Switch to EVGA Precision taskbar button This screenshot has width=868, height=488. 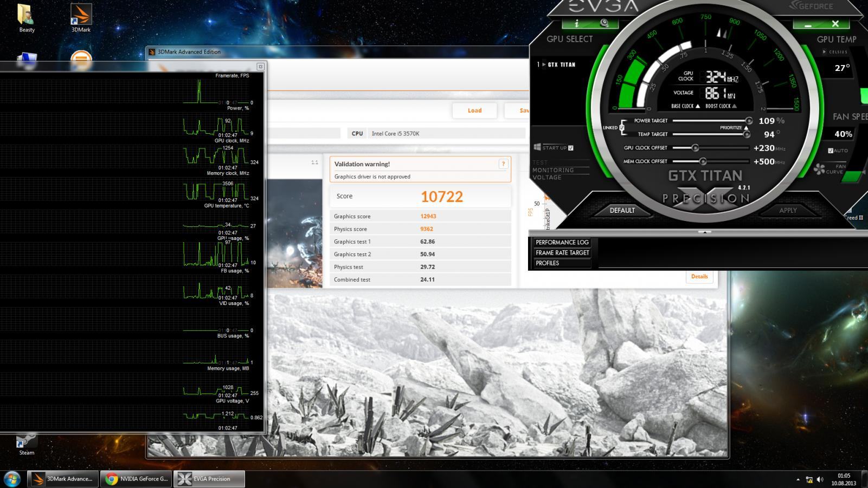tap(209, 479)
